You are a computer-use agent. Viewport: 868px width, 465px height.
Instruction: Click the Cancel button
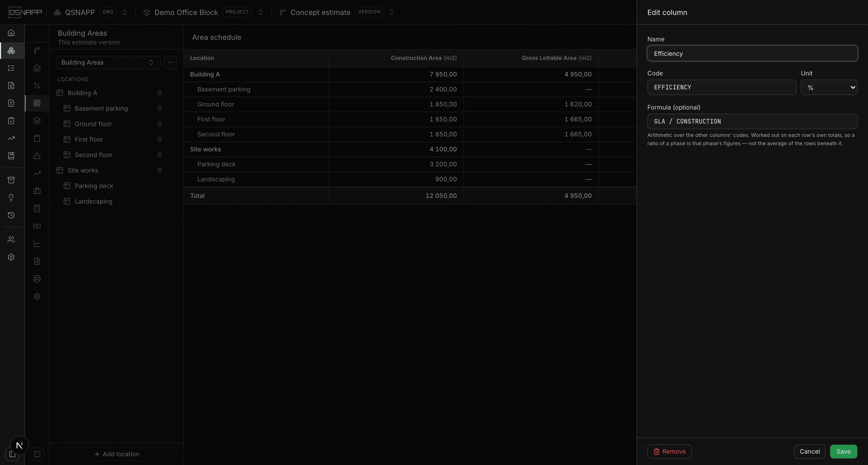coord(810,452)
